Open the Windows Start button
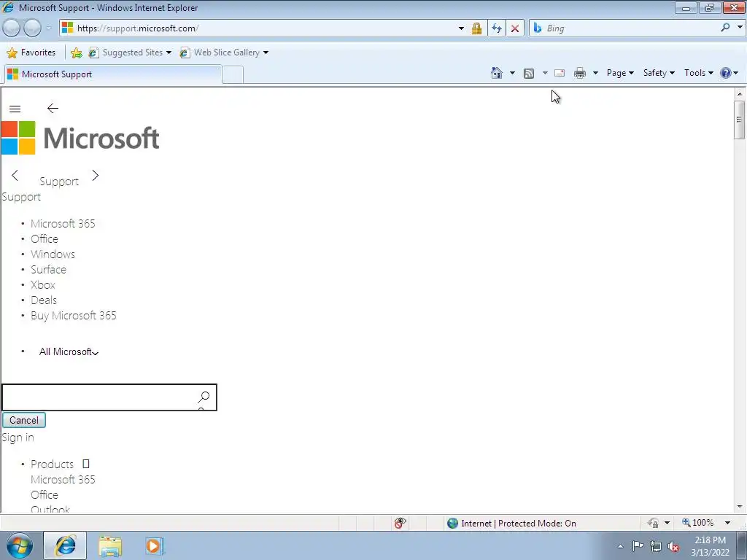 point(20,545)
